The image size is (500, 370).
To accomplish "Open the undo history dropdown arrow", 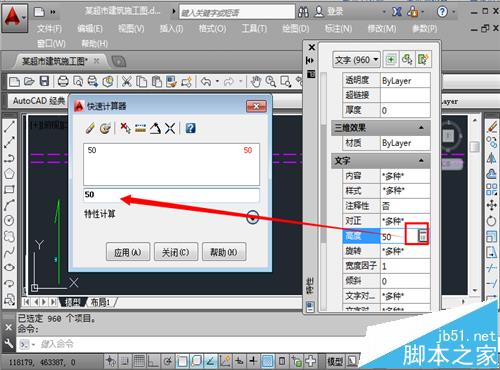I will pos(217,81).
